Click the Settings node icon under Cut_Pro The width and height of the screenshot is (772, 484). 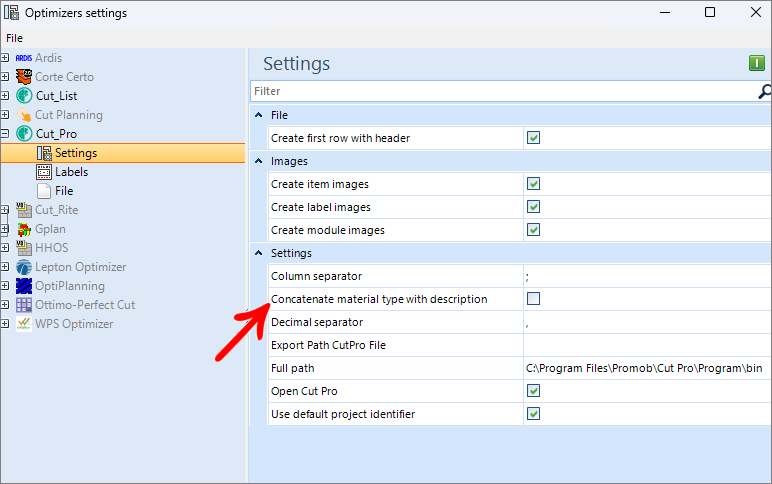pos(44,153)
